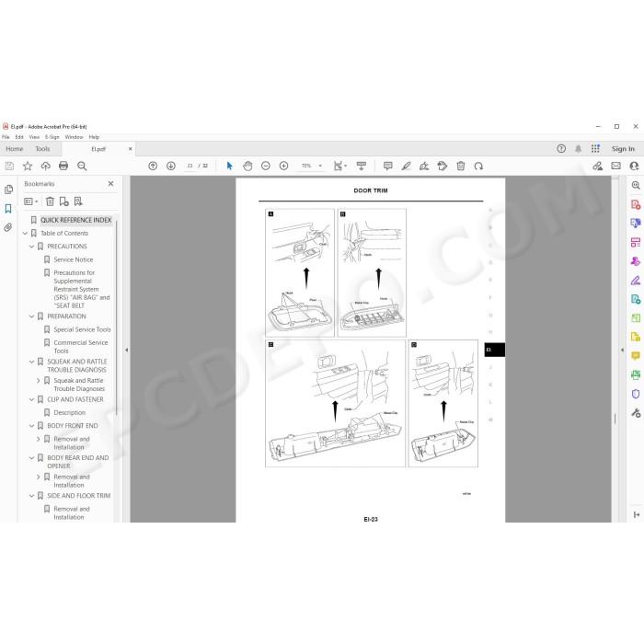
Task: Collapse the SIDE AND FLOOR TRIM bookmark
Action: click(x=31, y=496)
